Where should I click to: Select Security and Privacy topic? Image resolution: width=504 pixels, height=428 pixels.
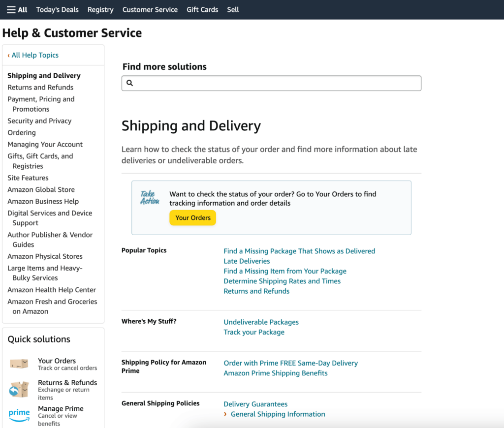pos(39,121)
